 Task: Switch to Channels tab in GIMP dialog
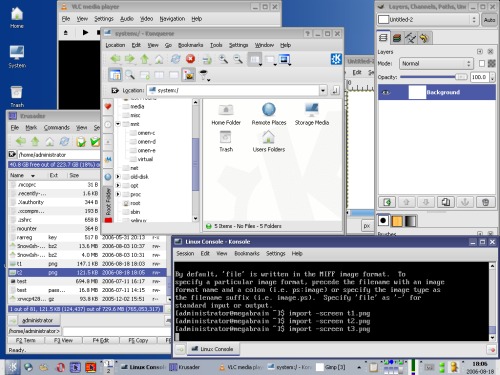(x=396, y=38)
